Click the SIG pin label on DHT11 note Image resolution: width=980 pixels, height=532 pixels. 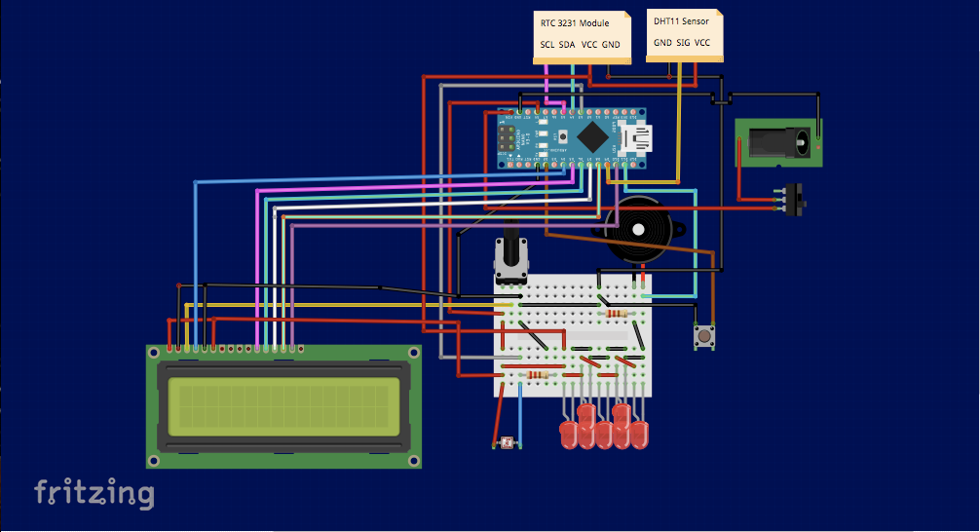(x=683, y=43)
